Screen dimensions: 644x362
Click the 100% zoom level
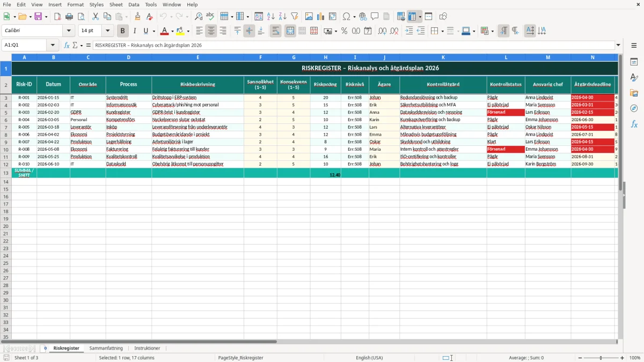pyautogui.click(x=635, y=358)
